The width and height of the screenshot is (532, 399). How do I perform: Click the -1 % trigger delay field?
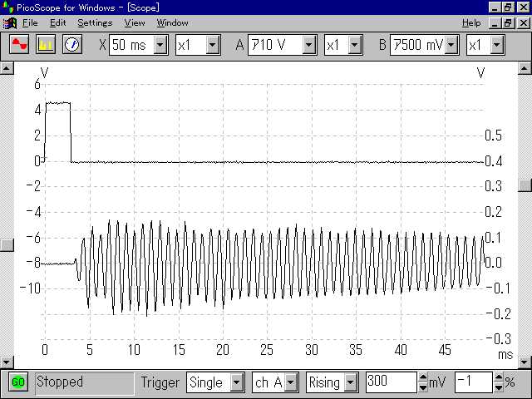pos(474,382)
